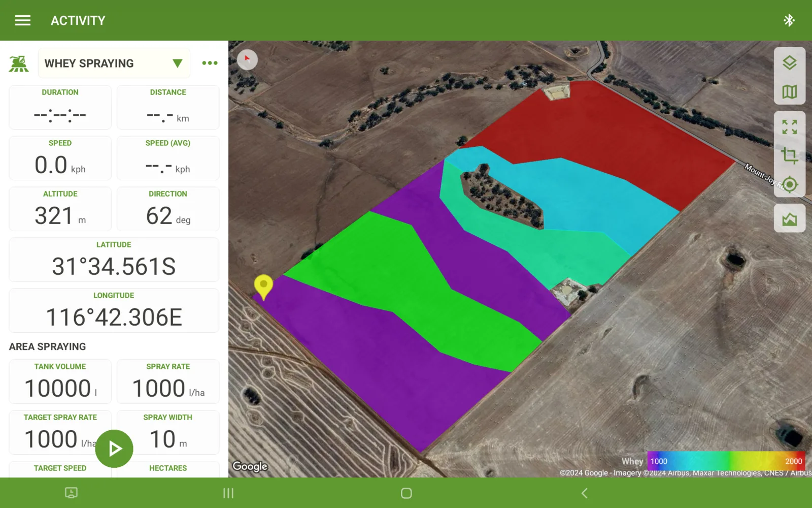Switch map type with the folded map icon
This screenshot has width=812, height=508.
(789, 92)
